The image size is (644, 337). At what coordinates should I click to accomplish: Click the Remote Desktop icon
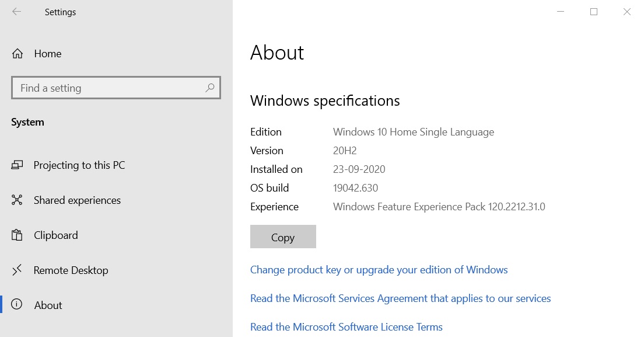[17, 270]
